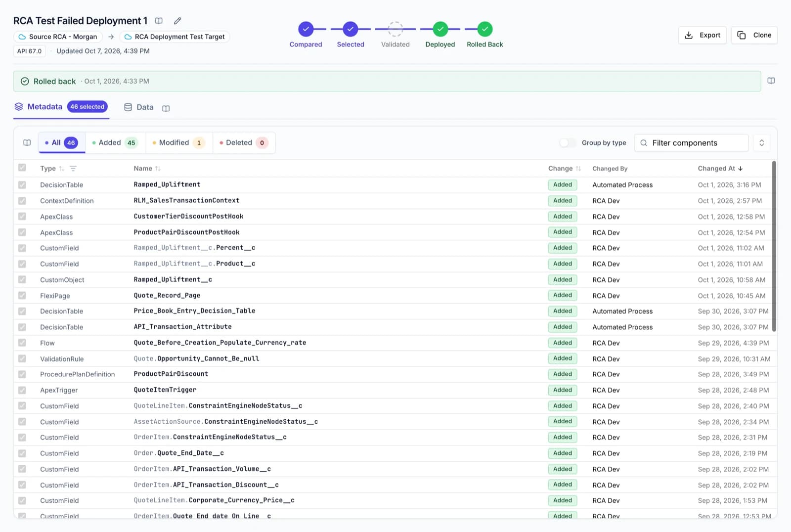Click the Filter components search field
Image resolution: width=791 pixels, height=532 pixels.
tap(691, 143)
